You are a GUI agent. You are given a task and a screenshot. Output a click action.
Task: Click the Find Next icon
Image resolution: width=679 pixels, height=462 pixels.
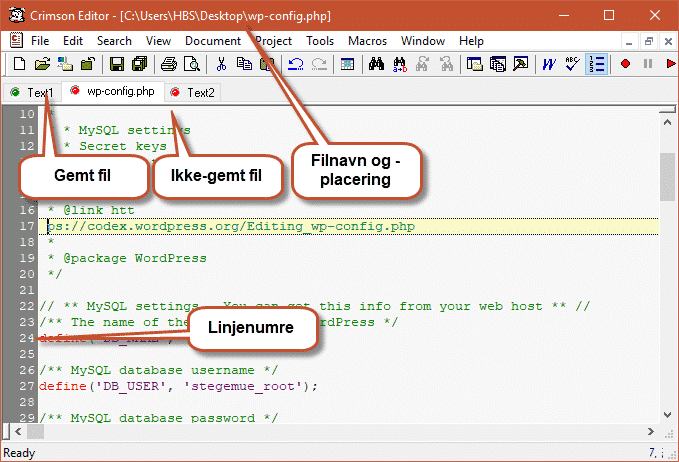pyautogui.click(x=423, y=64)
